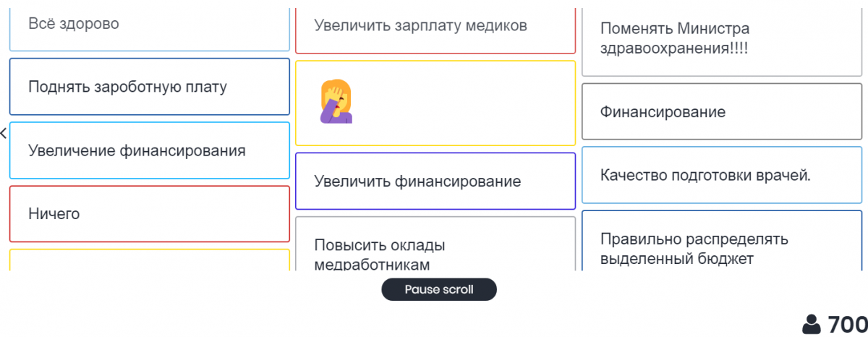
Task: Open 'Повысить оклады медработникам' card
Action: tap(435, 246)
